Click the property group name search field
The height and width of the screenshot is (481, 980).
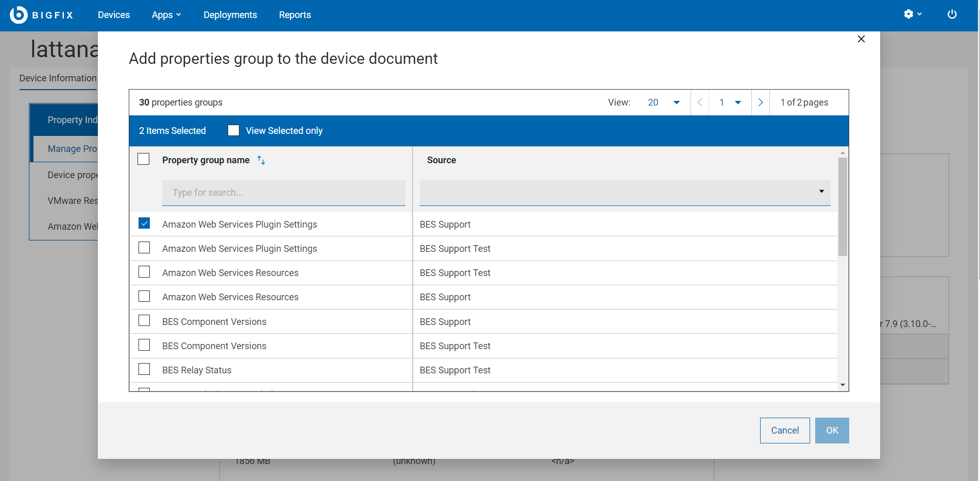click(283, 193)
